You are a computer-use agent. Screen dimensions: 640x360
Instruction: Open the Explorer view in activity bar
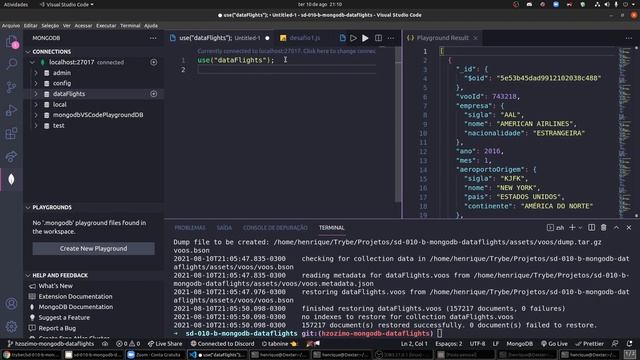[x=11, y=42]
